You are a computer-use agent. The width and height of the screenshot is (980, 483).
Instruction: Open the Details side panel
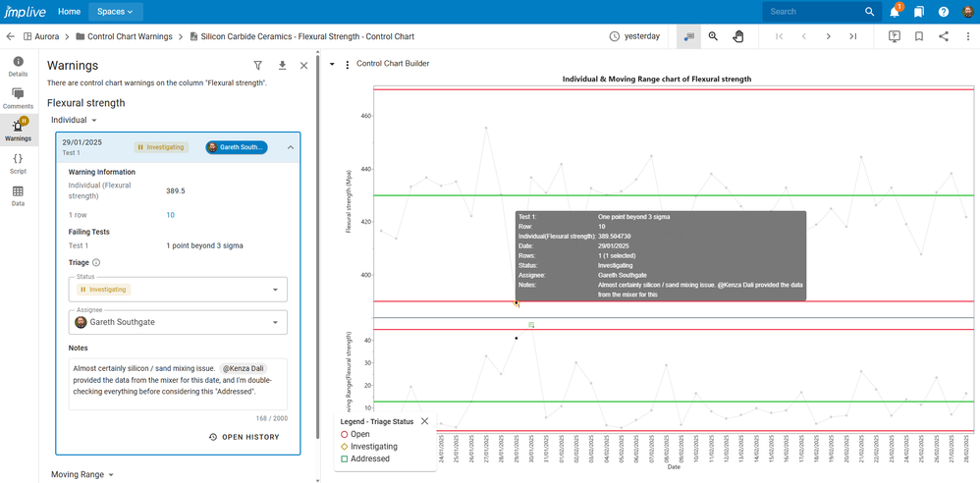click(x=18, y=66)
